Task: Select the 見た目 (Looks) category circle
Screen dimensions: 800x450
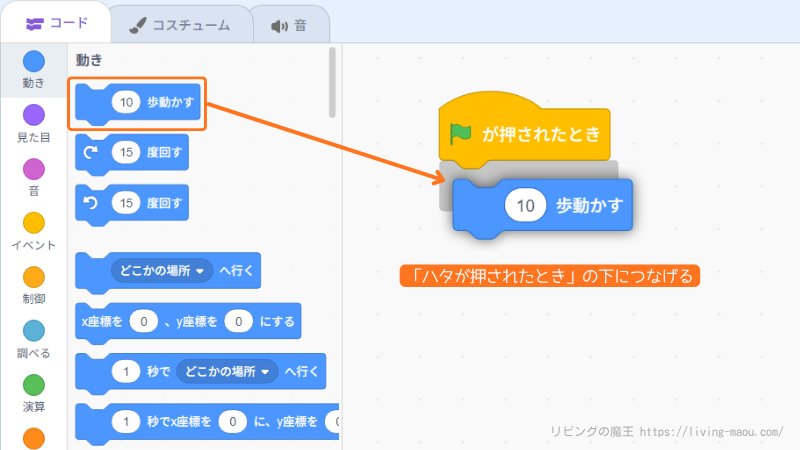Action: pos(34,116)
